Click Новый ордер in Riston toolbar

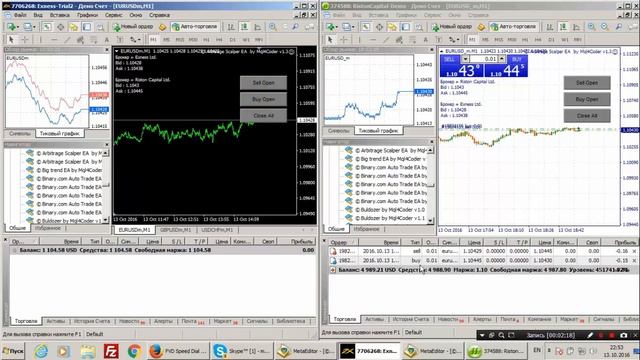click(x=452, y=27)
